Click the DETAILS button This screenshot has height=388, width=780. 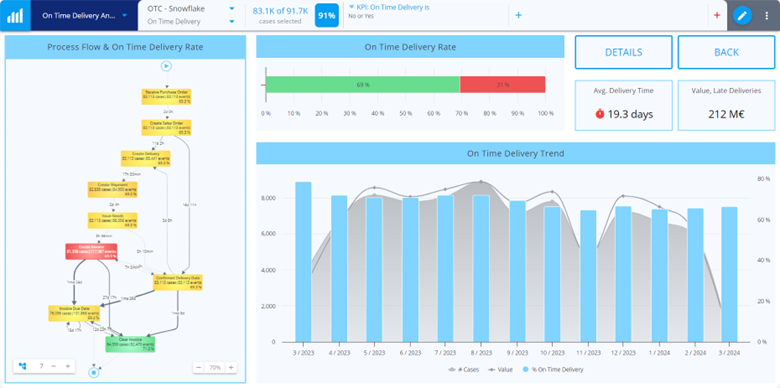point(624,52)
